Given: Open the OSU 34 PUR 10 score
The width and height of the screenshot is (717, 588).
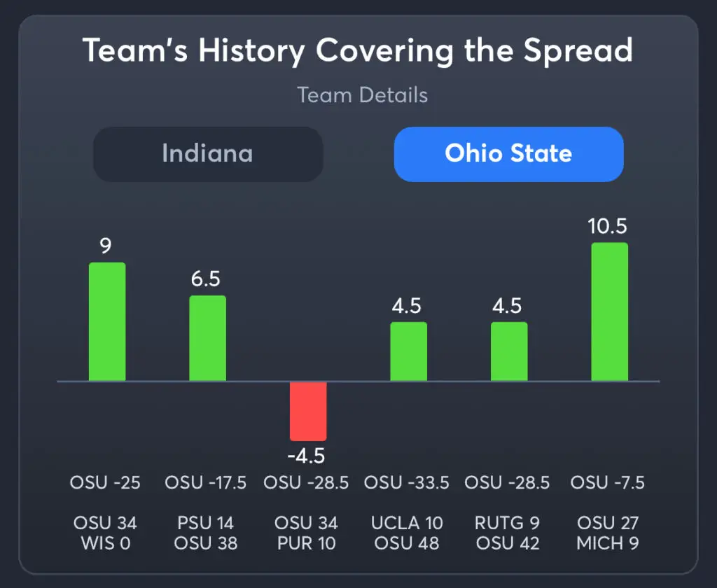Looking at the screenshot, I should coord(306,533).
